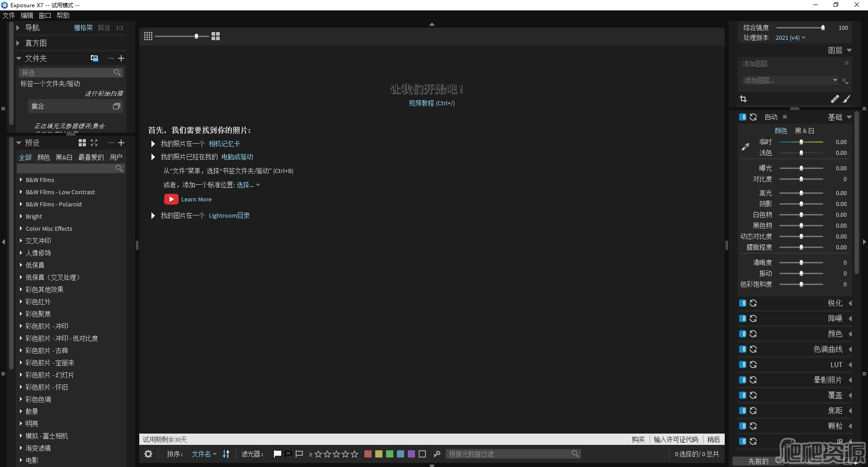868x467 pixels.
Task: Collapse the 文件夹 folders panel
Action: (x=19, y=58)
